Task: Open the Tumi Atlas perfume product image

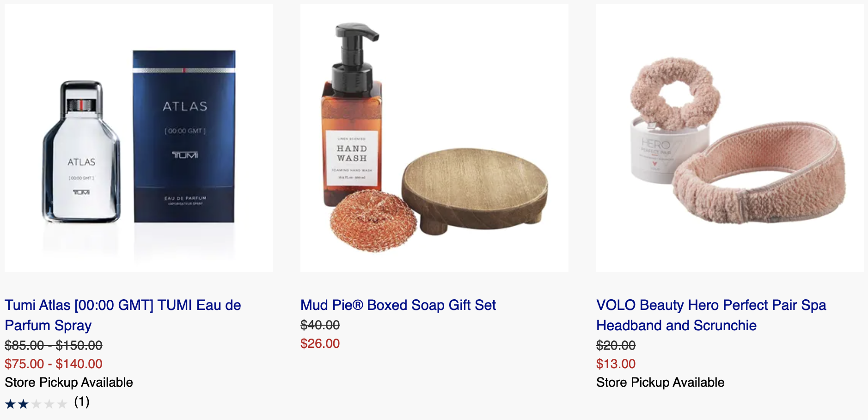Action: [139, 138]
